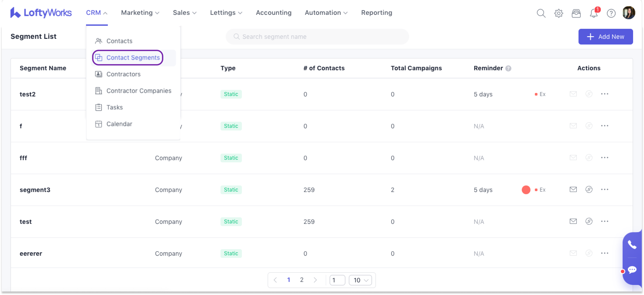Open the chat bubble widget
This screenshot has height=295, width=644.
point(632,270)
